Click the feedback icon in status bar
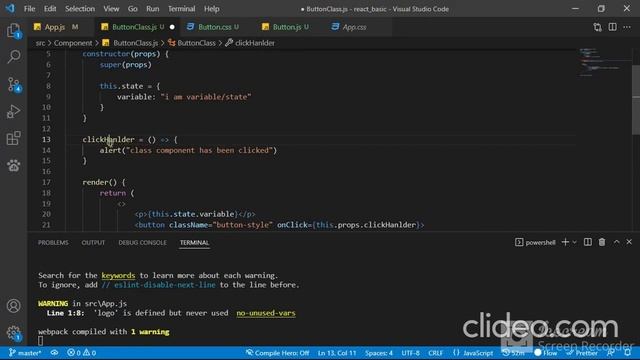640x360 pixels. (x=611, y=353)
